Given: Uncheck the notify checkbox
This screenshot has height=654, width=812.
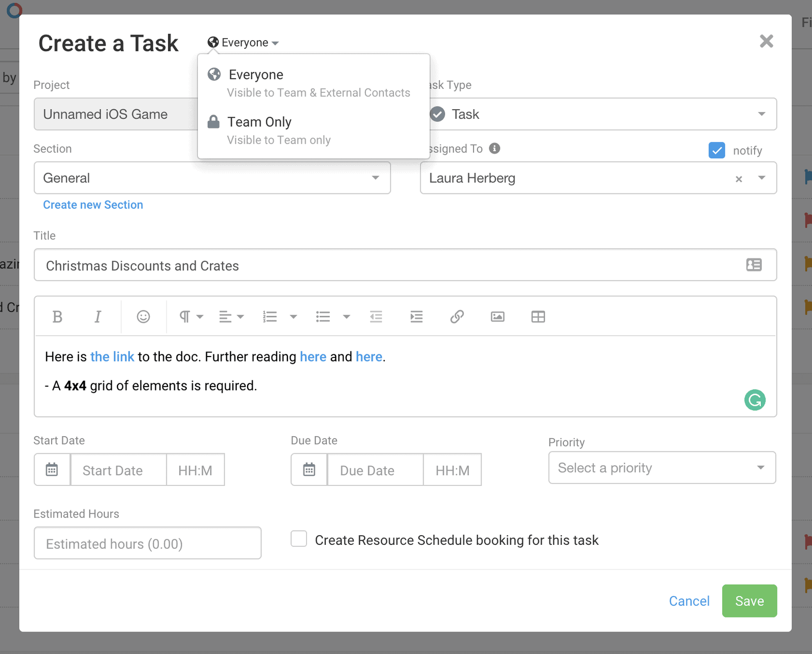Looking at the screenshot, I should pos(717,150).
